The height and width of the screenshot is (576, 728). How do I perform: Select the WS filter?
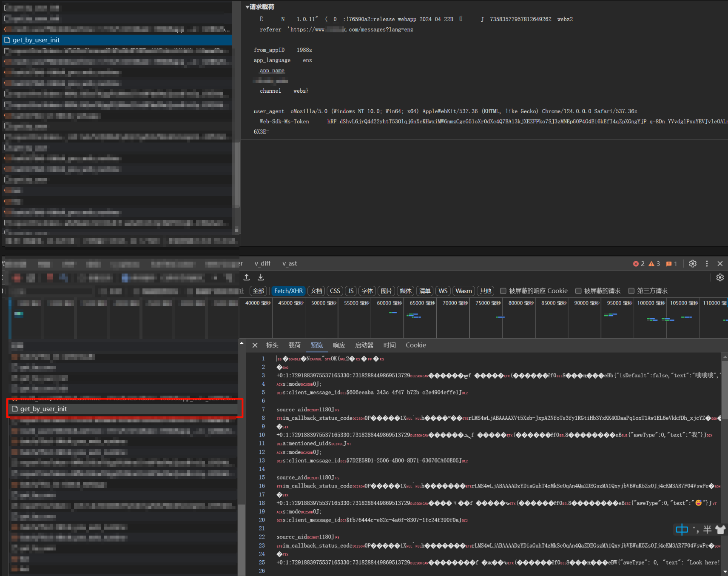443,291
